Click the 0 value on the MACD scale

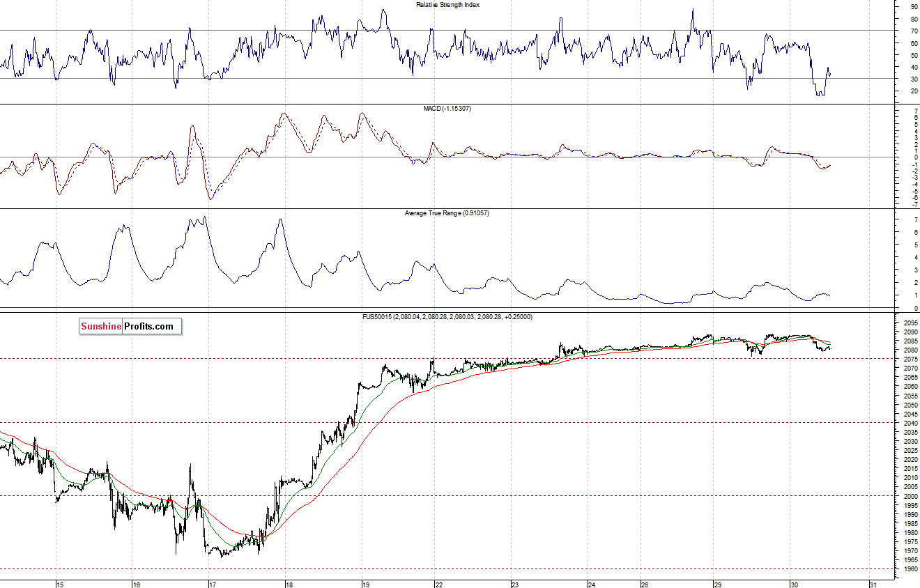pos(916,157)
